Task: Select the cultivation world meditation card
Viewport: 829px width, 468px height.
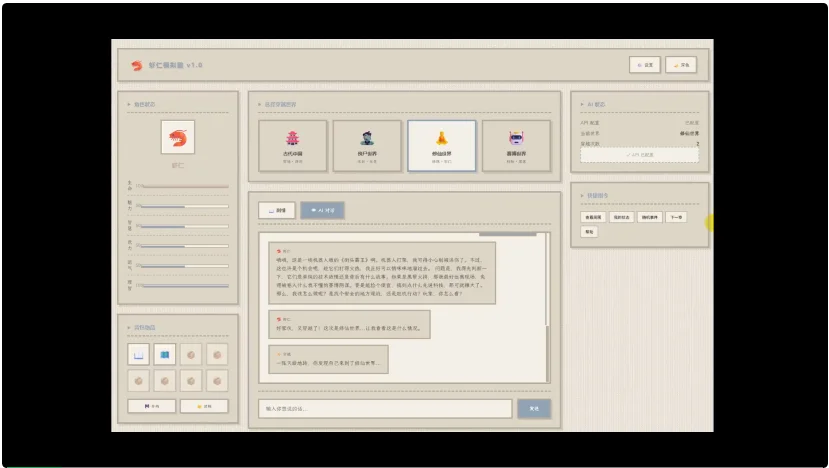Action: click(441, 146)
